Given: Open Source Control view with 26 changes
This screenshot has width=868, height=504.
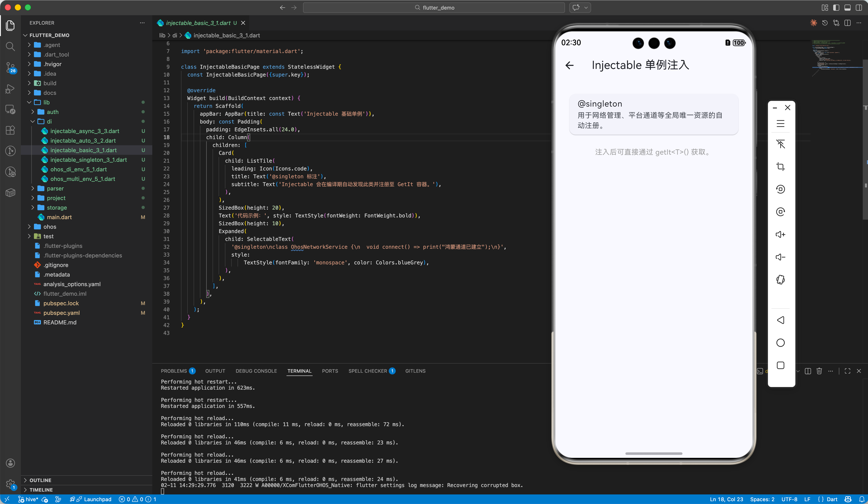Looking at the screenshot, I should coord(10,67).
